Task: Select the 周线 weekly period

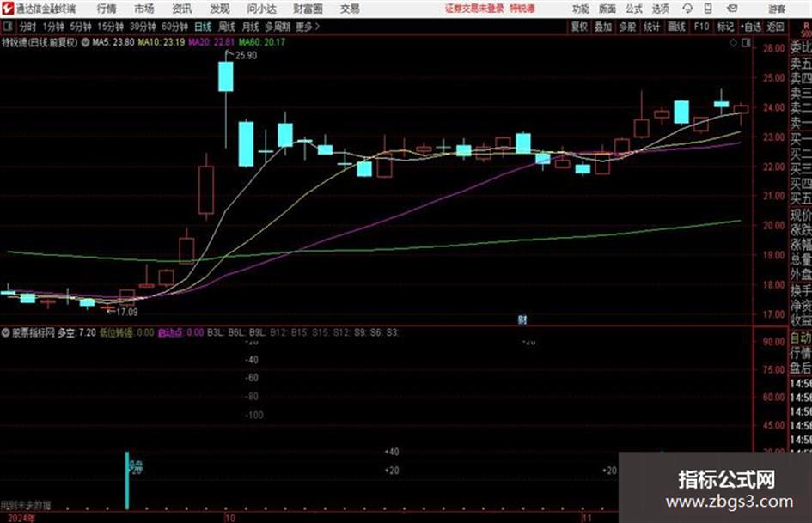Action: 227,27
